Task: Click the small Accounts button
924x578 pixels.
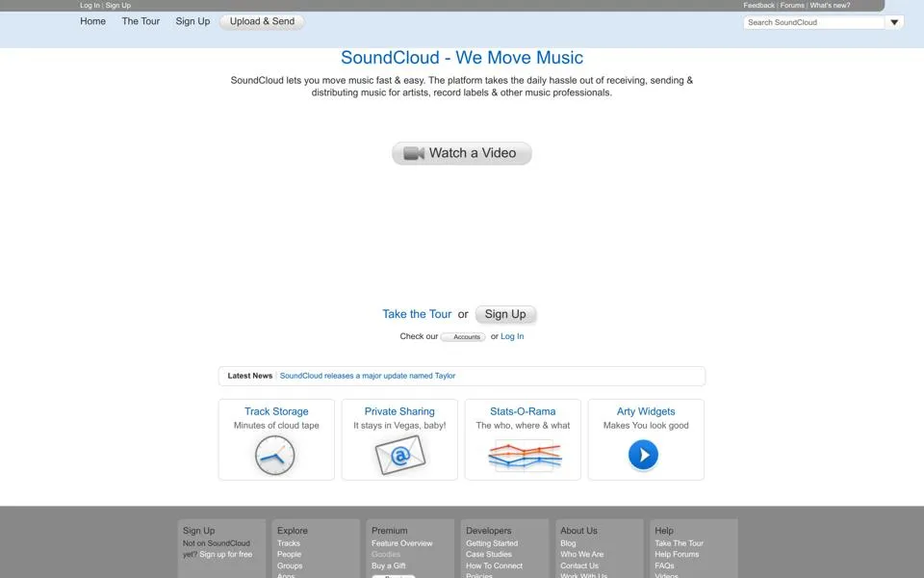Action: tap(463, 337)
